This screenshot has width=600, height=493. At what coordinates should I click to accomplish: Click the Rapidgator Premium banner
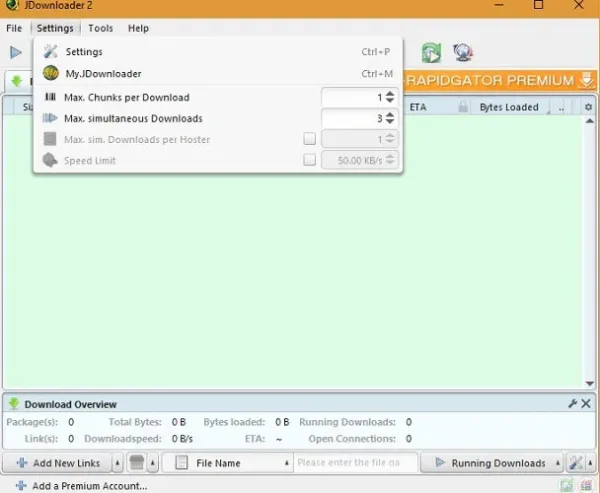click(498, 81)
